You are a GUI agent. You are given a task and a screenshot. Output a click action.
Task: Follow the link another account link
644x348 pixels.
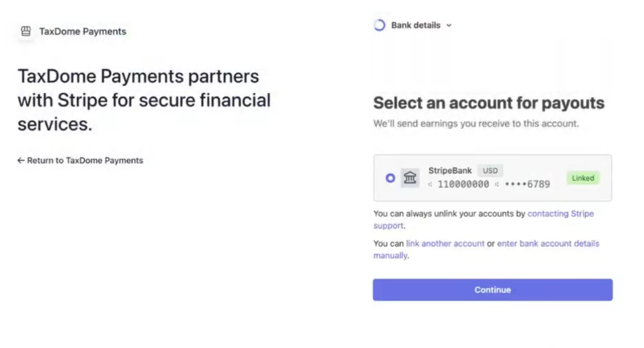[x=445, y=244]
